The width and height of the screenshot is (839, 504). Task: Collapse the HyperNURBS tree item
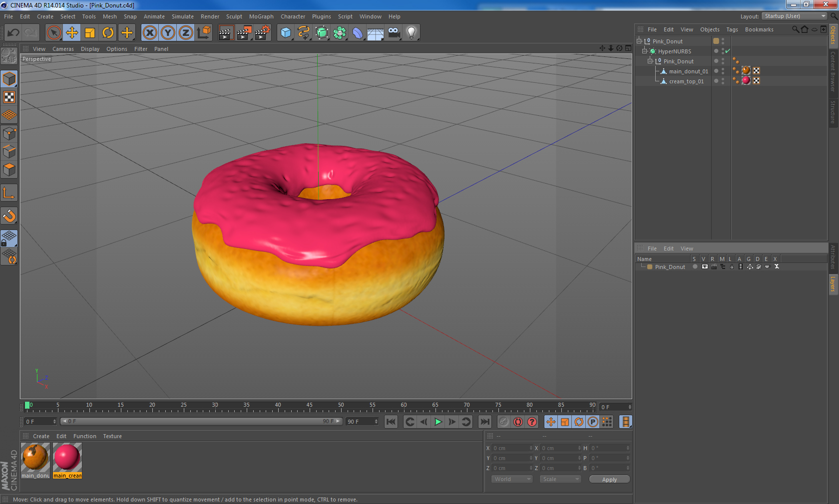click(x=644, y=51)
